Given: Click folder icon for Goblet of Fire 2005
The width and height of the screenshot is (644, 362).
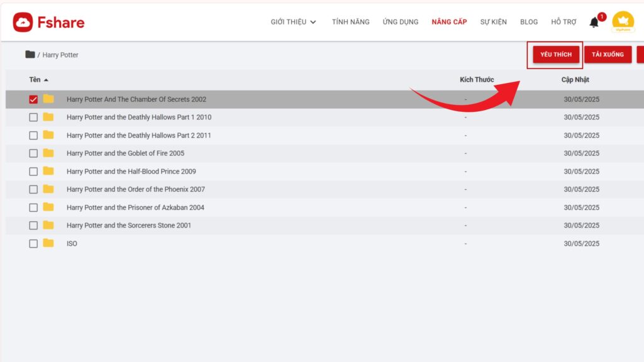Looking at the screenshot, I should pyautogui.click(x=48, y=153).
